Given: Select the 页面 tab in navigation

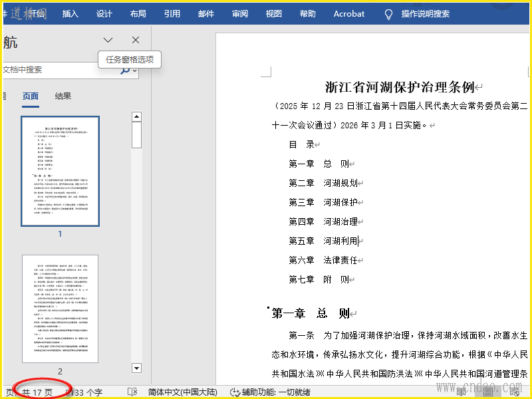Looking at the screenshot, I should tap(31, 96).
